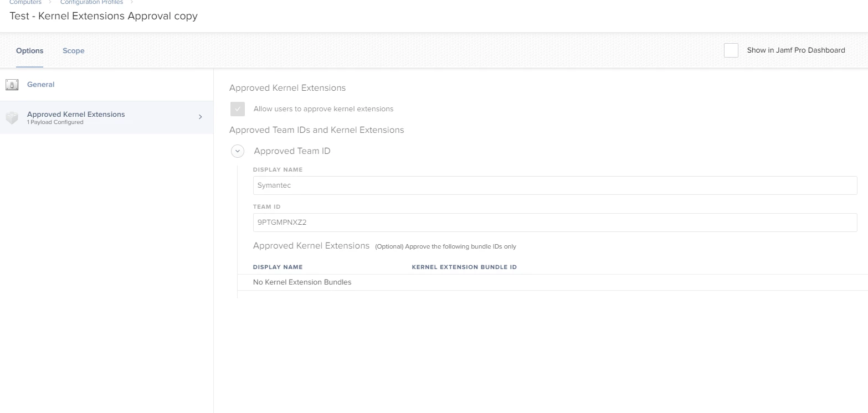Go to Computers breadcrumb link
868x413 pixels.
point(25,2)
